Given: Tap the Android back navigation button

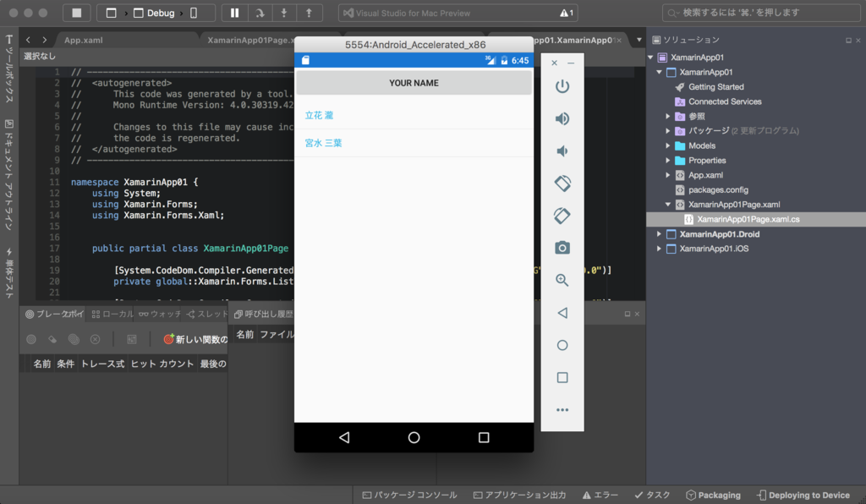Looking at the screenshot, I should tap(344, 437).
